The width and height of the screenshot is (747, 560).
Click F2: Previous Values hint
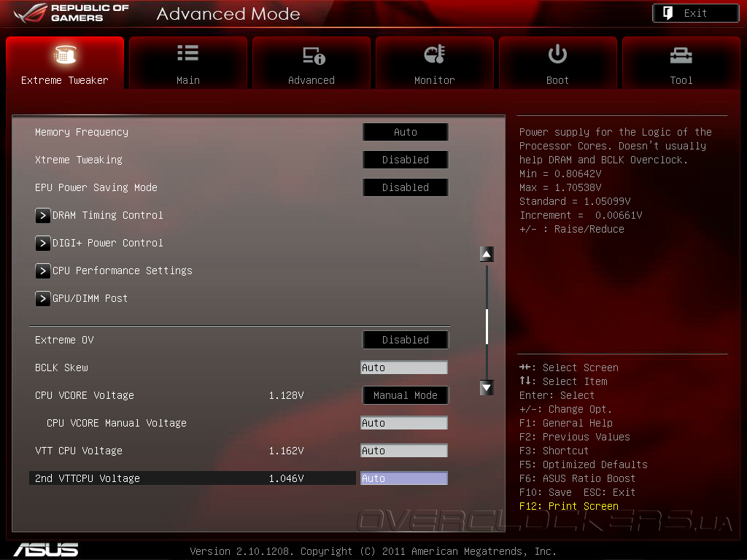pyautogui.click(x=575, y=437)
